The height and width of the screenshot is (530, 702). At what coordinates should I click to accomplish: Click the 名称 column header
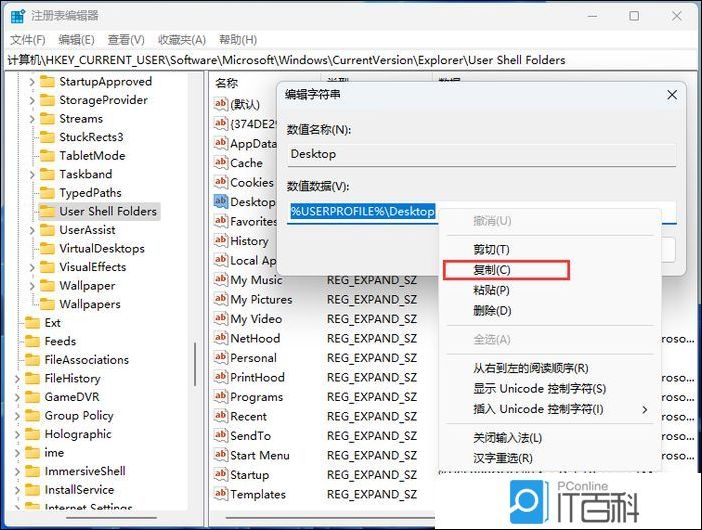point(227,83)
